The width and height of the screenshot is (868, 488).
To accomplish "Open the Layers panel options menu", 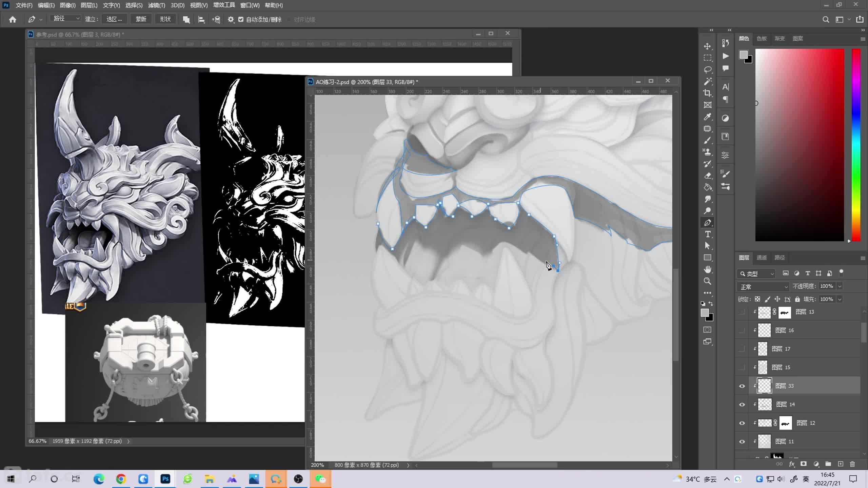I will click(863, 258).
